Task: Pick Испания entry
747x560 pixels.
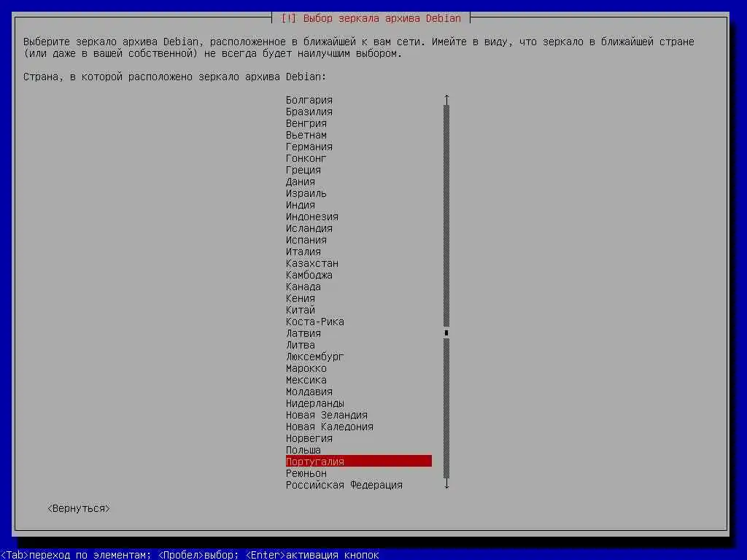Action: point(306,240)
